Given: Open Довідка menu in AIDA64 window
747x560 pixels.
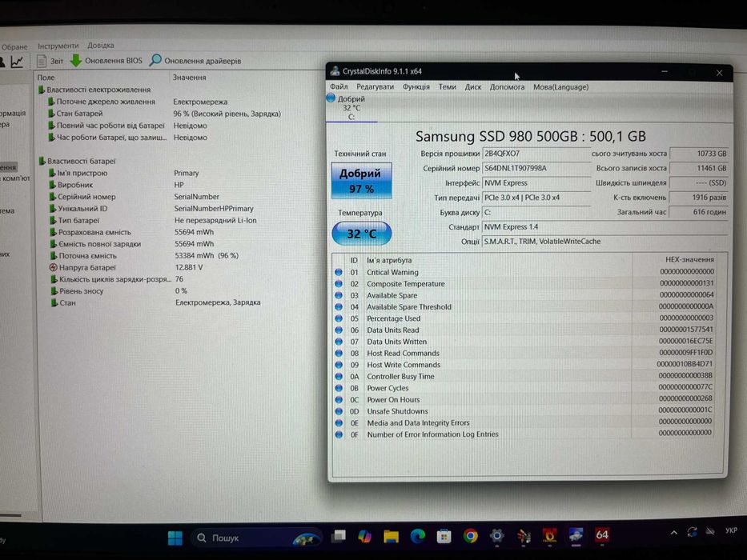Looking at the screenshot, I should point(101,46).
